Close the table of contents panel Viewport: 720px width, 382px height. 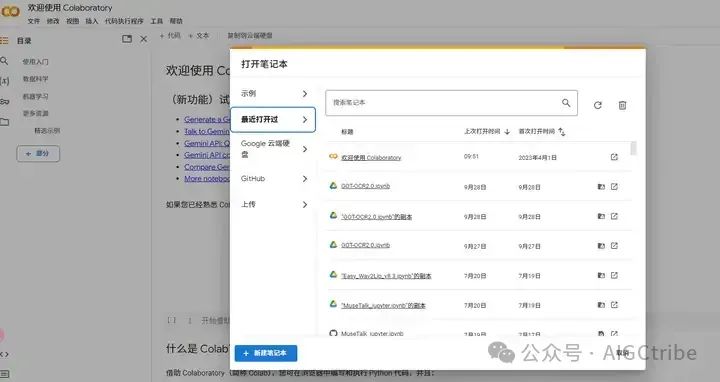tap(144, 39)
